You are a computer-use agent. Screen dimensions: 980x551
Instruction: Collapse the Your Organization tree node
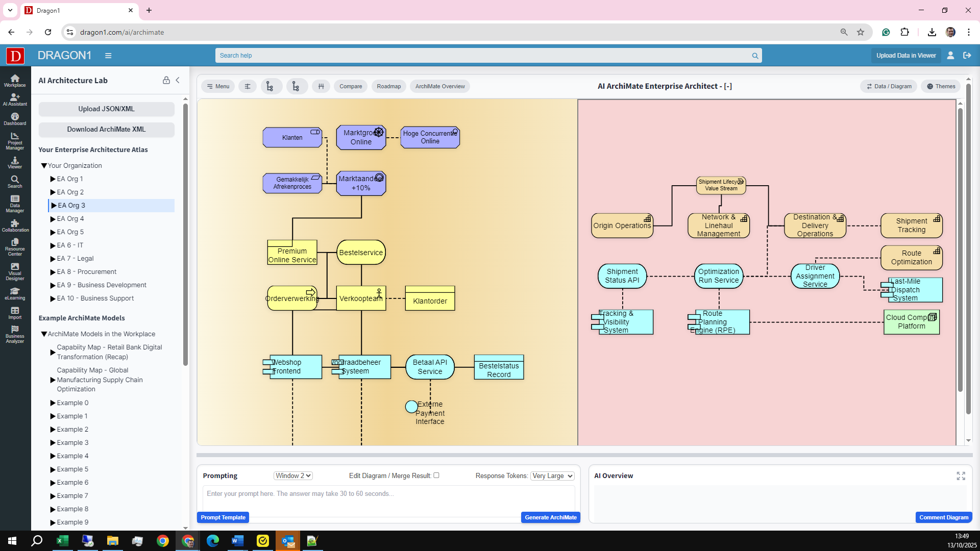[44, 166]
